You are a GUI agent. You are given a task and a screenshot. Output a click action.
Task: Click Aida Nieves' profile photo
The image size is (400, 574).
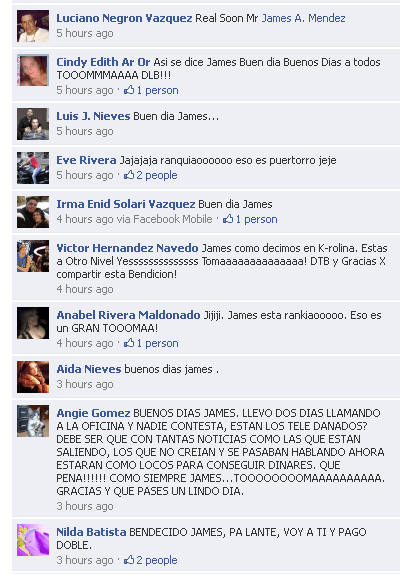coord(33,377)
